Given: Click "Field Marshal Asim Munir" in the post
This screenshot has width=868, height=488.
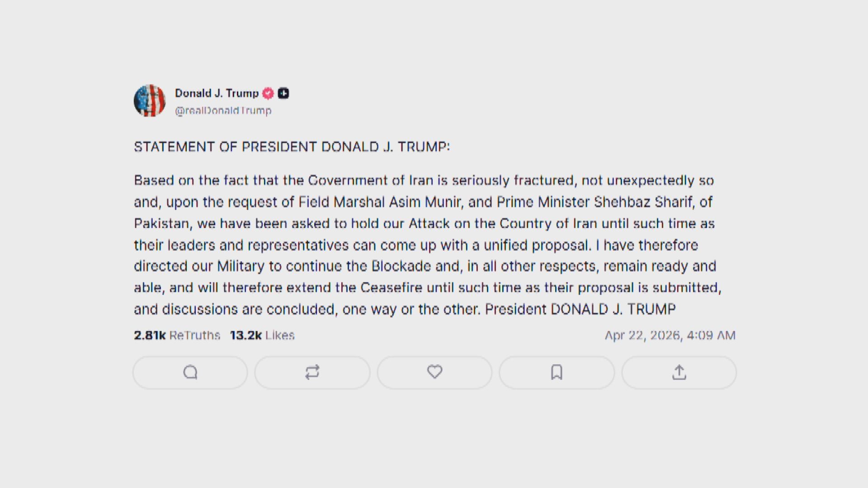Looking at the screenshot, I should [x=381, y=202].
